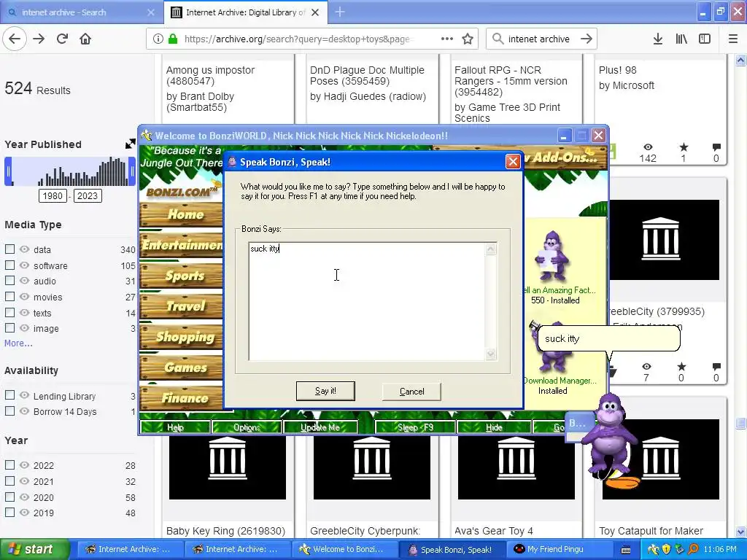This screenshot has width=747, height=560.
Task: Check the 'Borrow 14 Days' checkbox
Action: click(x=9, y=411)
